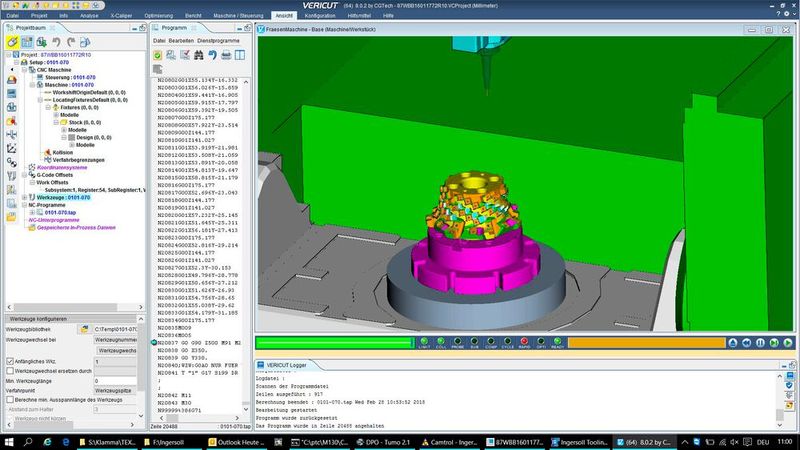Expand the 0101-070.tap program node
Image resolution: width=800 pixels, height=450 pixels.
[x=32, y=212]
